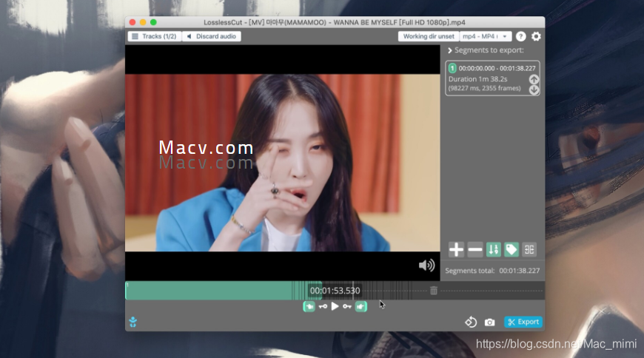Jump to previous keyframe key icon

[x=323, y=306]
